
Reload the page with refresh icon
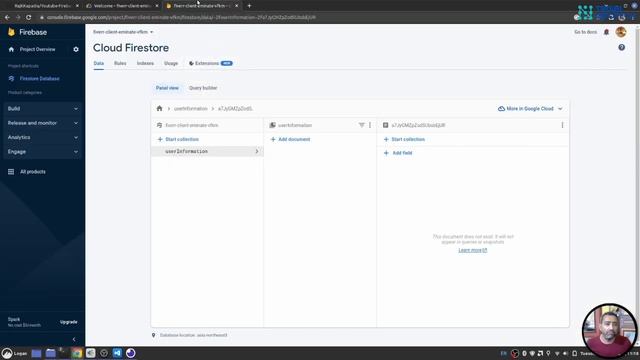coord(29,18)
